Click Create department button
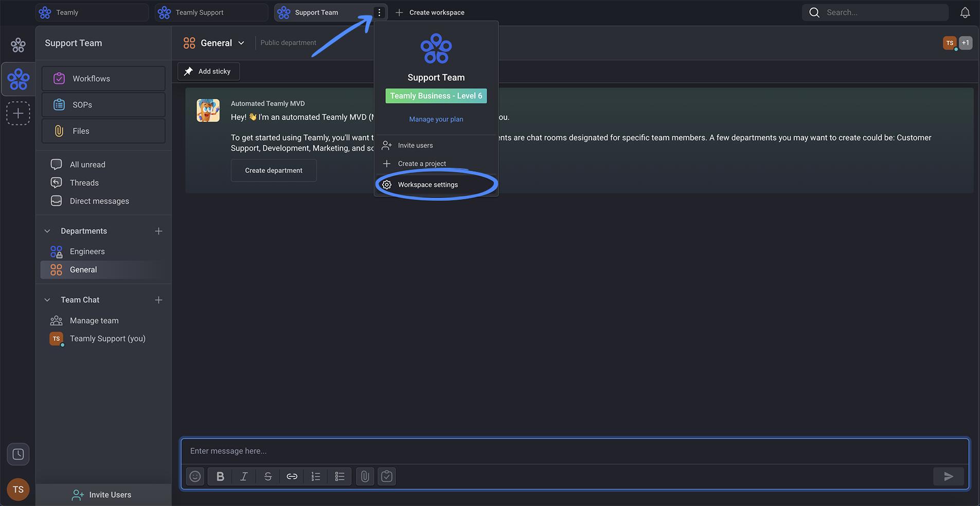This screenshot has height=506, width=980. pyautogui.click(x=274, y=170)
